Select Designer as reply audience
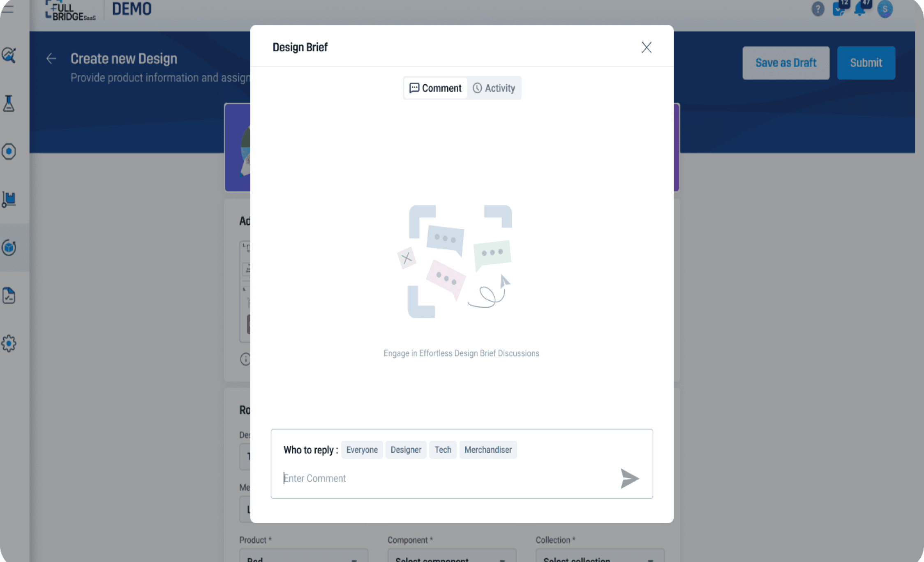Screen dimensions: 924x562 click(406, 450)
